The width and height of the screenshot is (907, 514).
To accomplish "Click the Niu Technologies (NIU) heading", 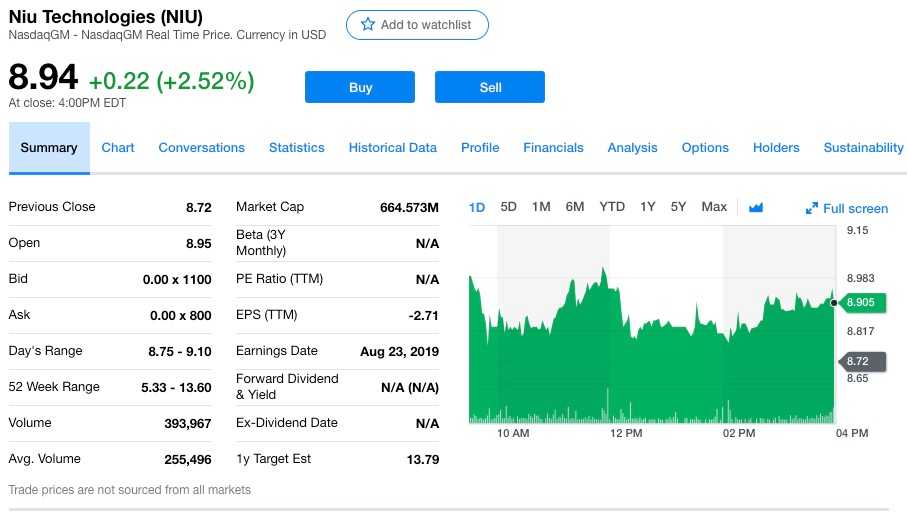I will point(106,17).
